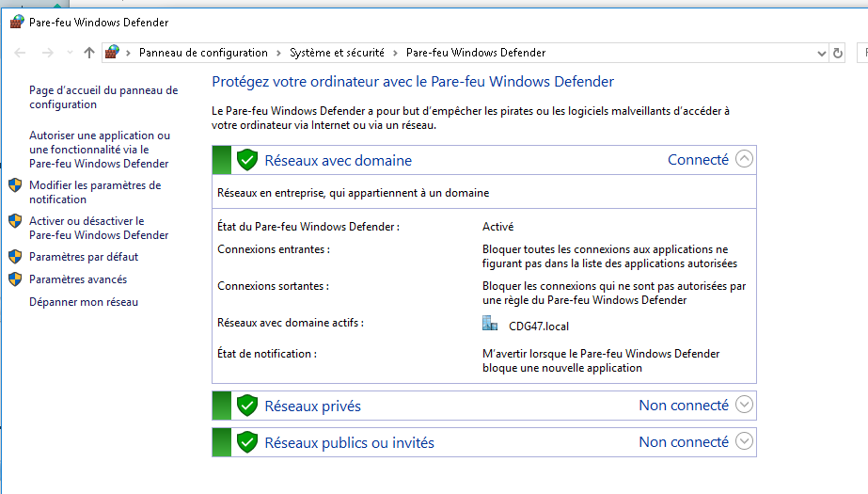Click État du Pare-feu Windows Defender label
This screenshot has height=494, width=868.
point(308,227)
